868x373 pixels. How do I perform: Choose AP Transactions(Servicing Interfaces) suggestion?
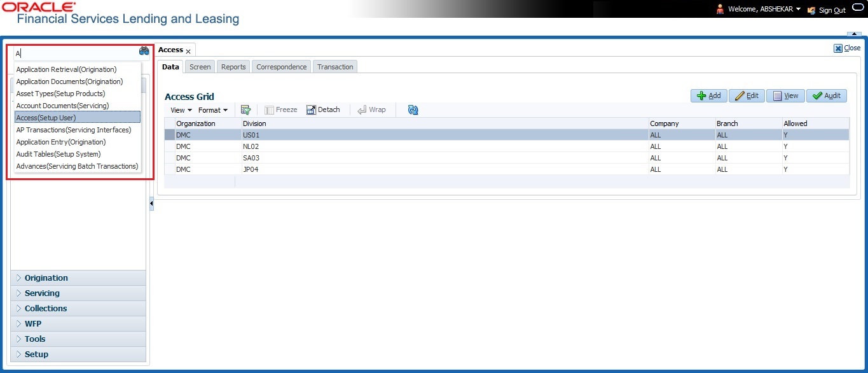(78, 130)
